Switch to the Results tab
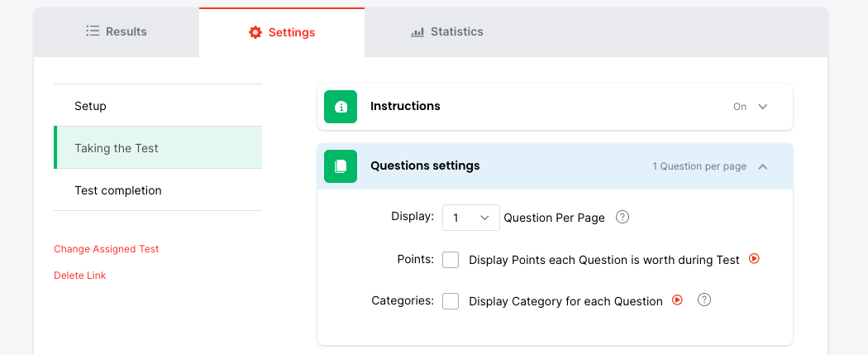Viewport: 868px width, 355px height. click(x=117, y=31)
